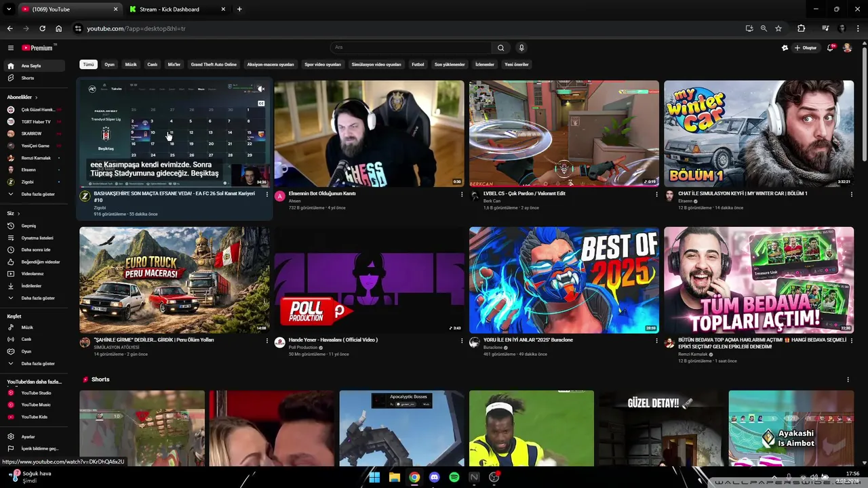The image size is (868, 488).
Task: Click the YouTube search input field
Action: coord(410,47)
